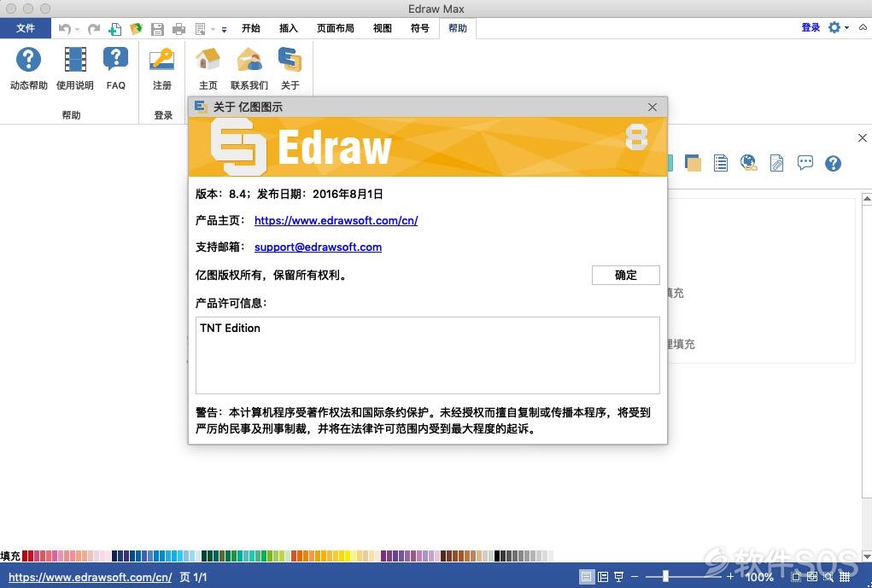This screenshot has height=588, width=872.
Task: Create new document with green plus icon
Action: click(x=114, y=29)
